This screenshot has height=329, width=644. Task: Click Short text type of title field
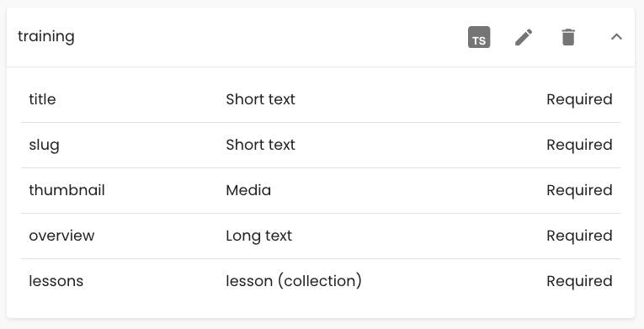coord(260,99)
